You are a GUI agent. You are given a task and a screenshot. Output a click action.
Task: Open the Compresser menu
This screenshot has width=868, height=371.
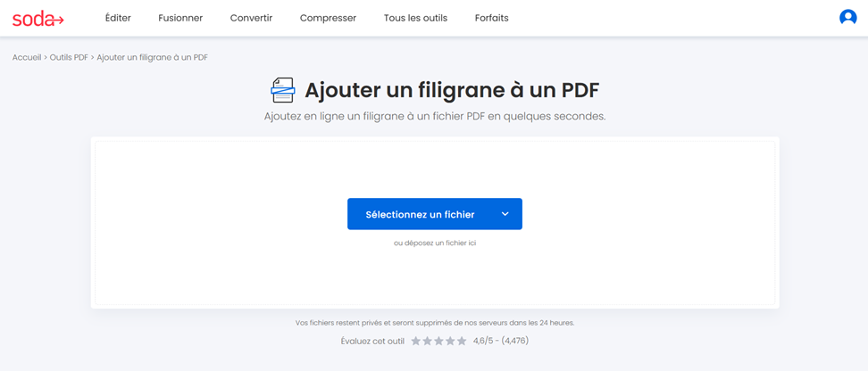tap(329, 18)
